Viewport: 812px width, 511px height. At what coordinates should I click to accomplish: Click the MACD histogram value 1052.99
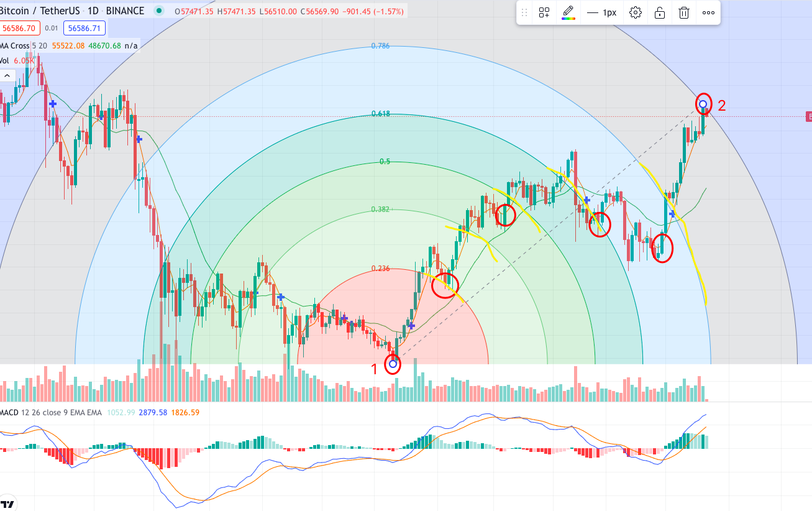(121, 412)
